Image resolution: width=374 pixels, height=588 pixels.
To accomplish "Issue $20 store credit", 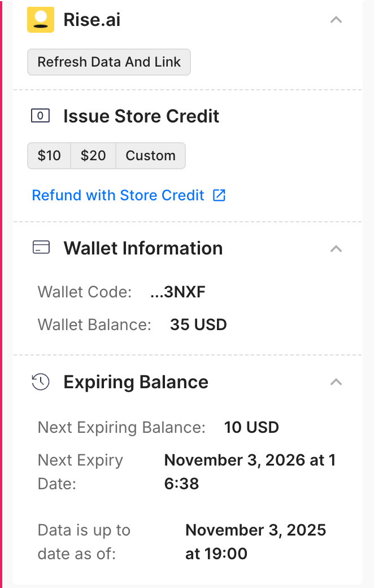I will tap(93, 156).
